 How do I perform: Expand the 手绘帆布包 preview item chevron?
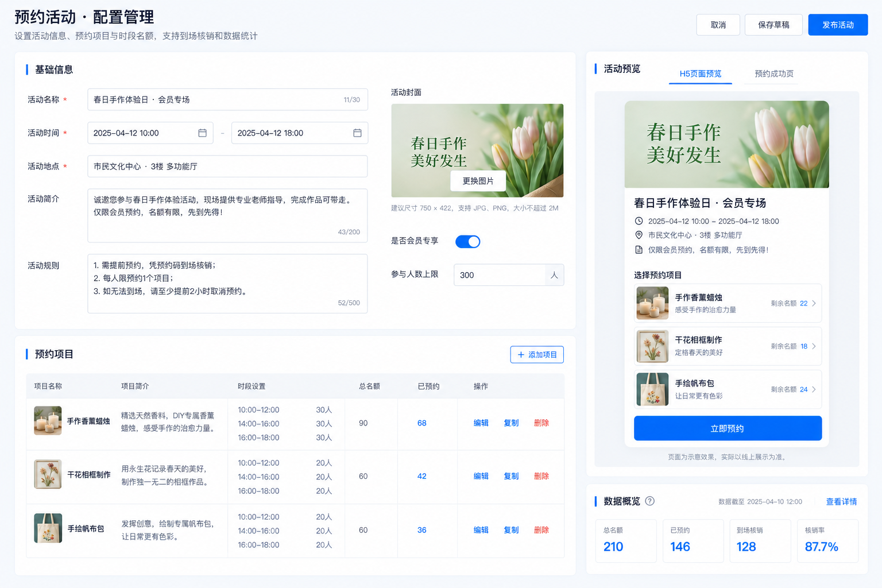click(x=814, y=389)
